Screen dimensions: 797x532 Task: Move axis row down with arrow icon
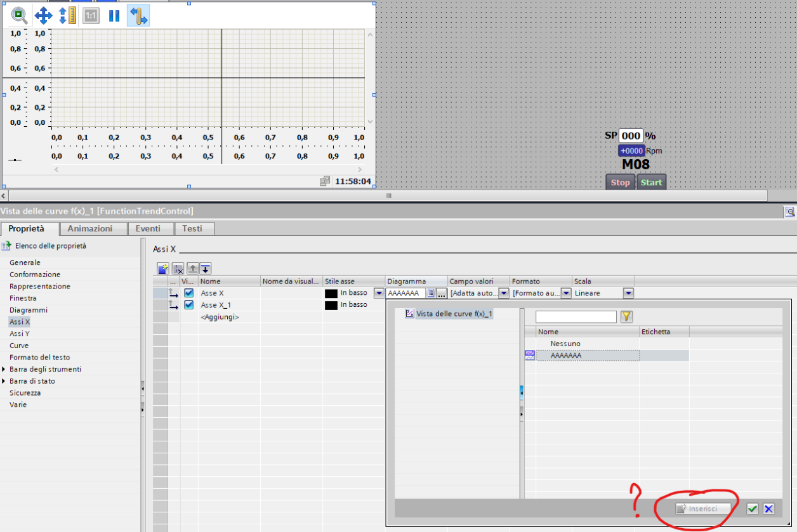point(206,268)
